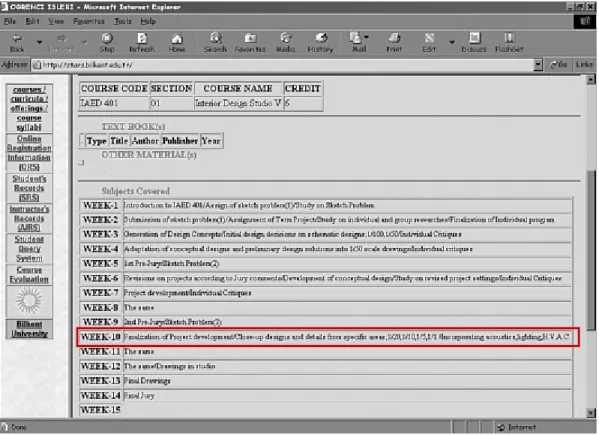The image size is (599, 435).
Task: Click the Bilkent sunburst logo in sidebar
Action: pos(29,301)
